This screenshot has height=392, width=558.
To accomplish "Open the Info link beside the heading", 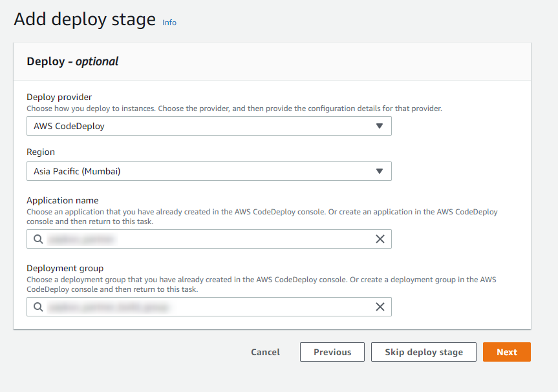I will click(169, 23).
